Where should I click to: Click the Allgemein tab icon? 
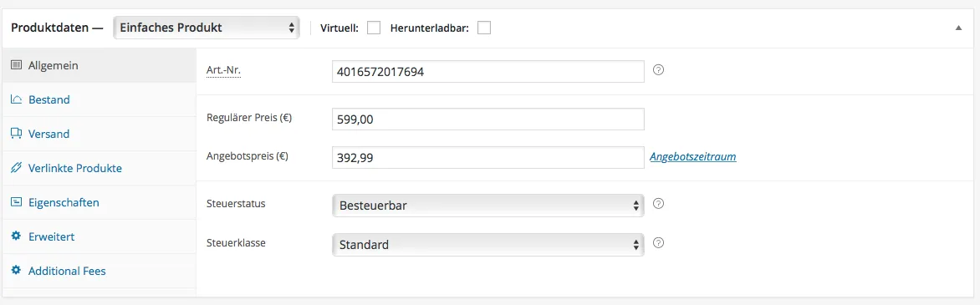coord(17,65)
